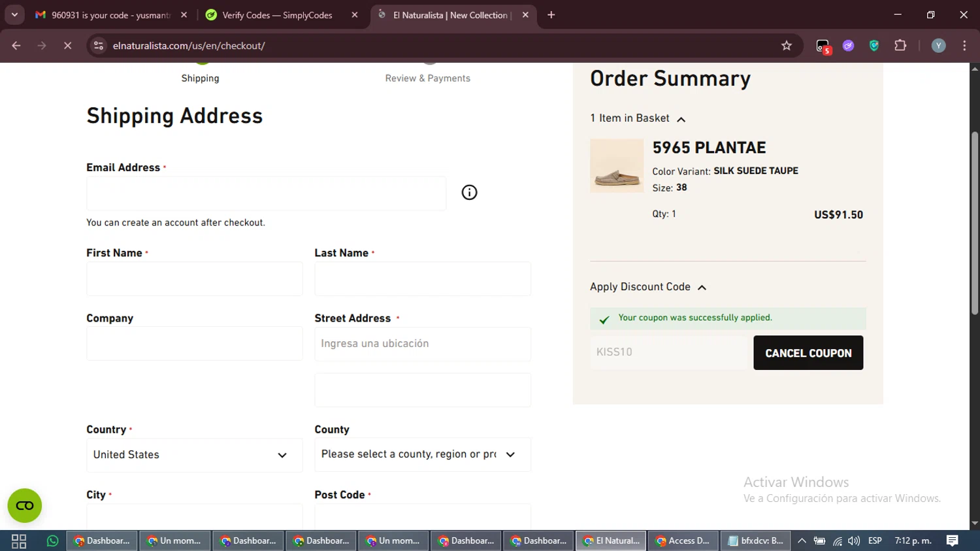
Task: View site information next to the URL
Action: tap(99, 46)
